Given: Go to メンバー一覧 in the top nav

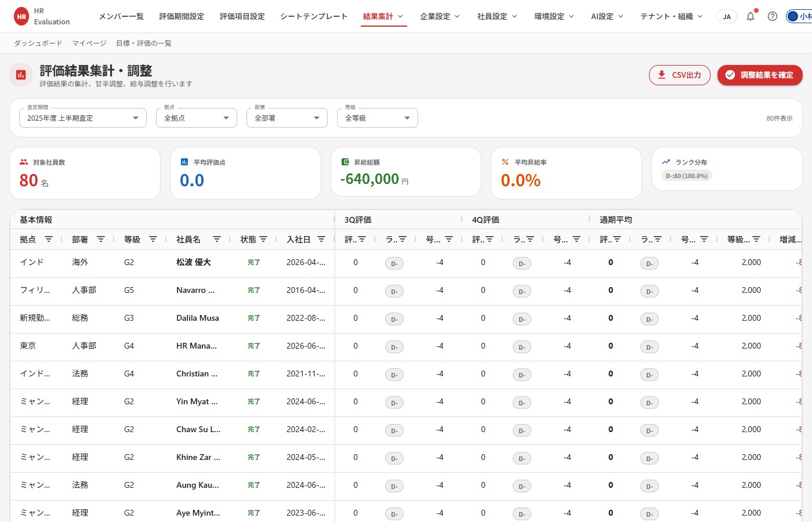Looking at the screenshot, I should click(121, 16).
